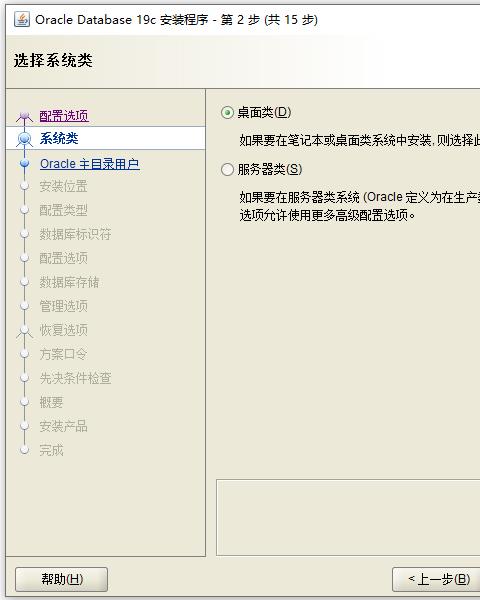Click the step marker beside Oracle 主目录用户

(24, 164)
